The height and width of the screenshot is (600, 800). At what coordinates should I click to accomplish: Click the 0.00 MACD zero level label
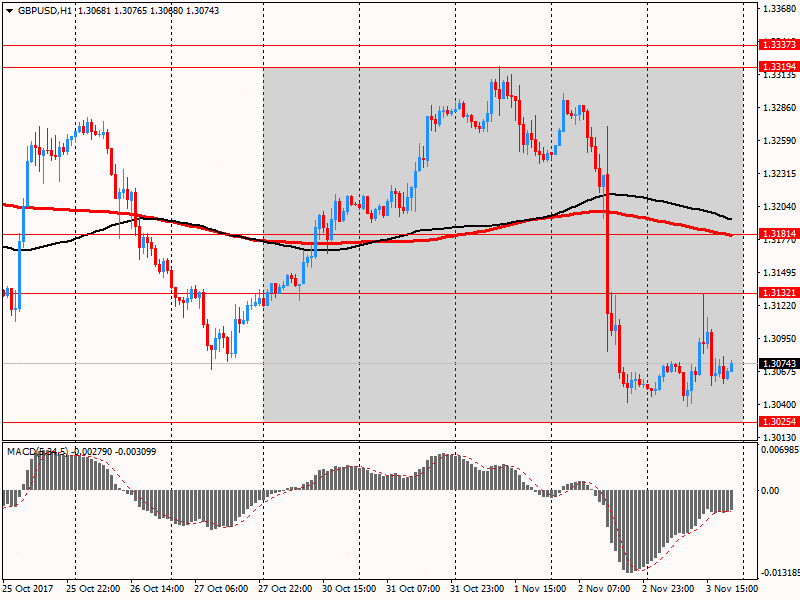point(770,491)
